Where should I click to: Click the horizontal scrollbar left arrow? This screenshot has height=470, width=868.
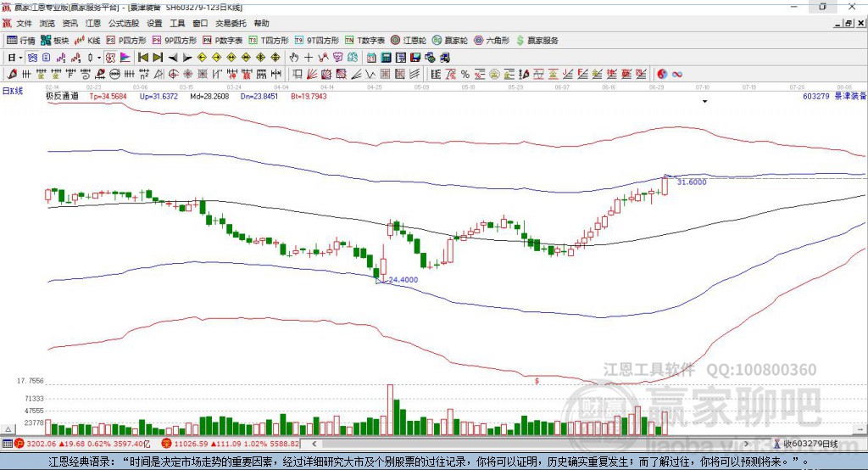click(314, 444)
